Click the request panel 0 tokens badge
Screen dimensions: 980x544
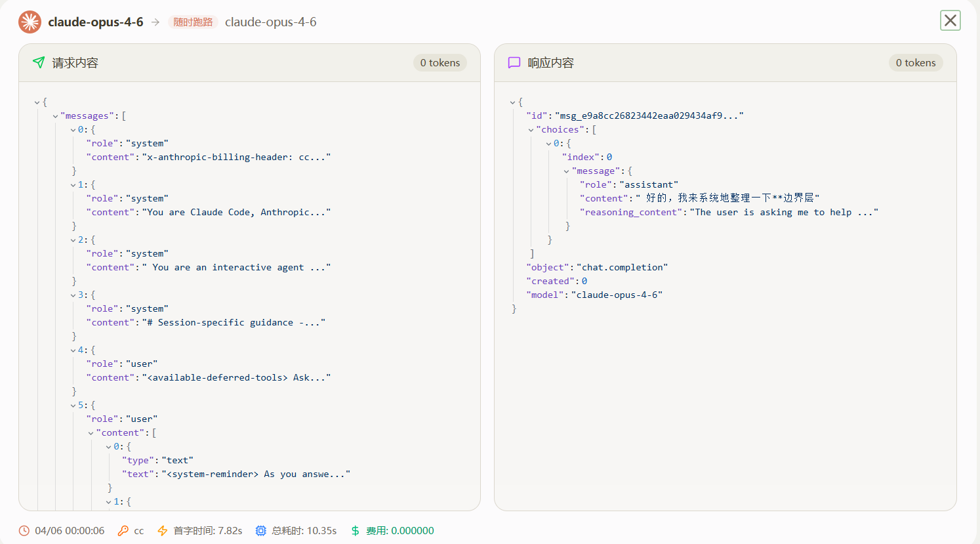point(440,63)
